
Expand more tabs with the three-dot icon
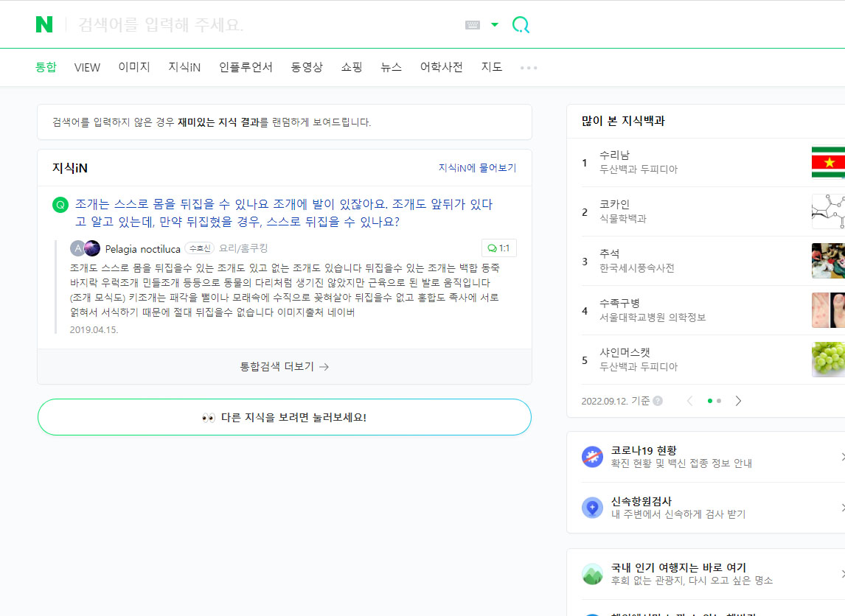click(529, 68)
